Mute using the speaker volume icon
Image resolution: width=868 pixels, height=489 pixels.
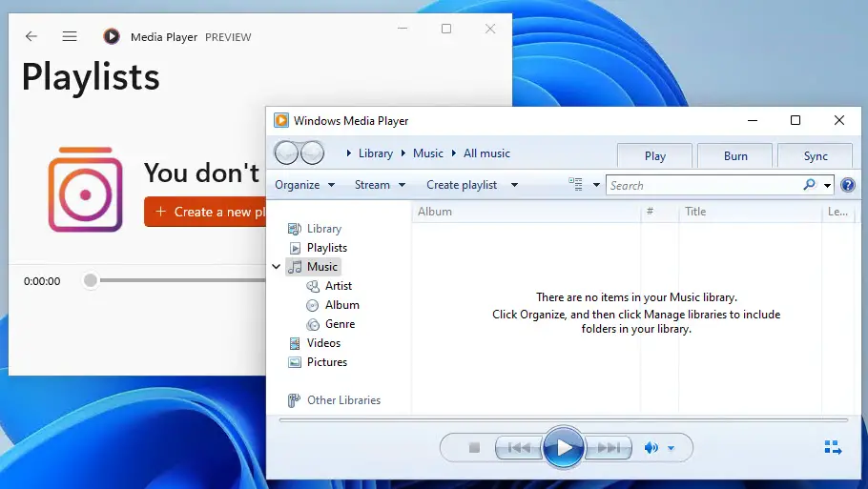coord(651,447)
